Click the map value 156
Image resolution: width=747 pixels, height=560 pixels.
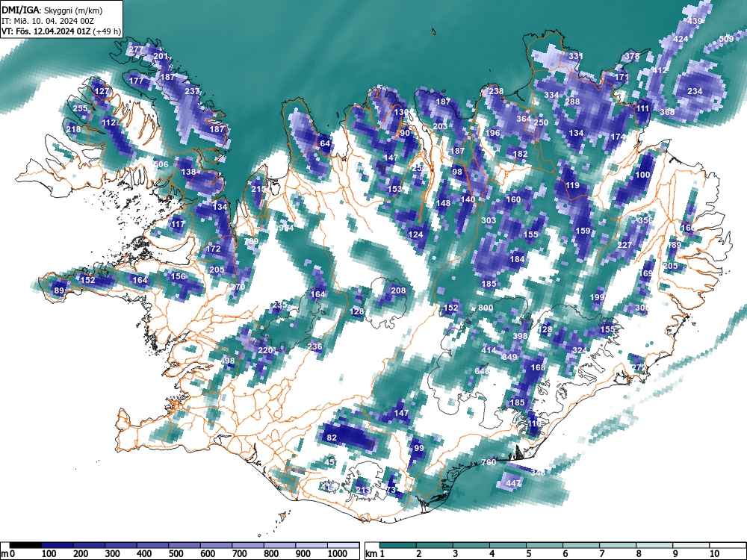tap(178, 276)
